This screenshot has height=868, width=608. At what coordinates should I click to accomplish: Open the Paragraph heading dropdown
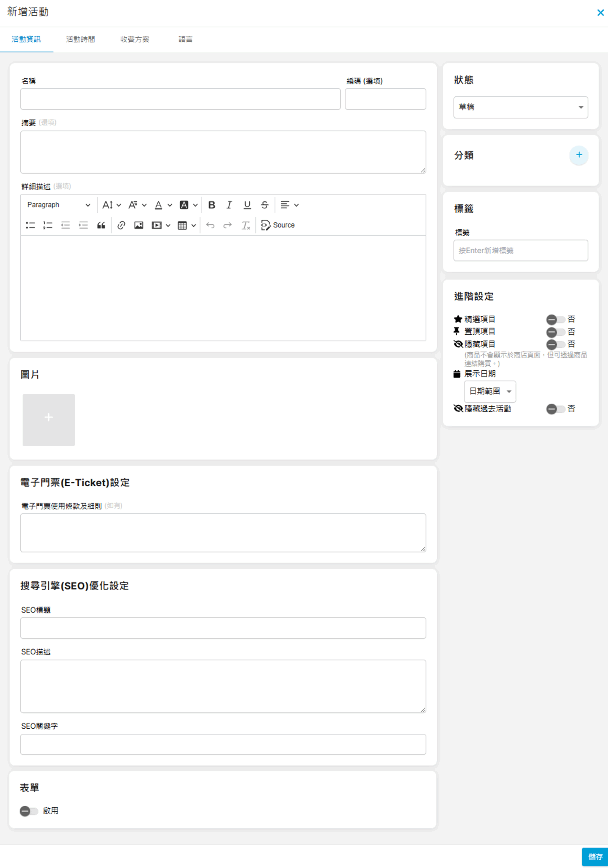click(59, 205)
